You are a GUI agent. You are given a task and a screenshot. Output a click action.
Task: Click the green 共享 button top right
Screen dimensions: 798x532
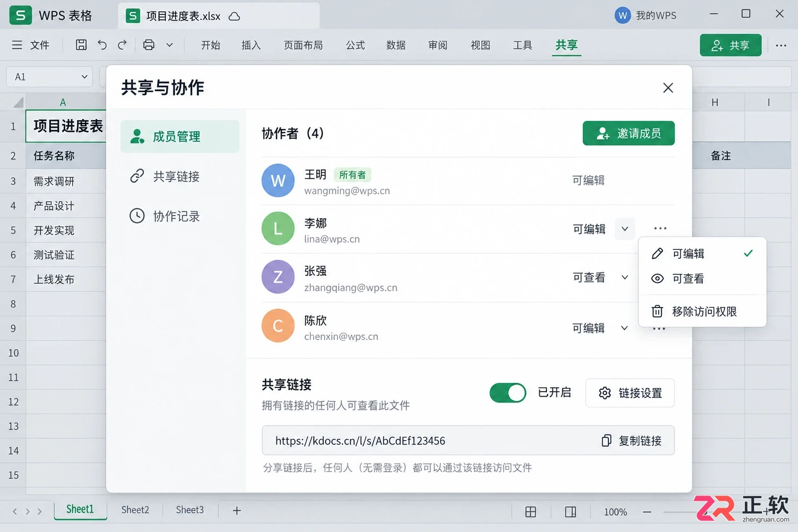tap(730, 45)
